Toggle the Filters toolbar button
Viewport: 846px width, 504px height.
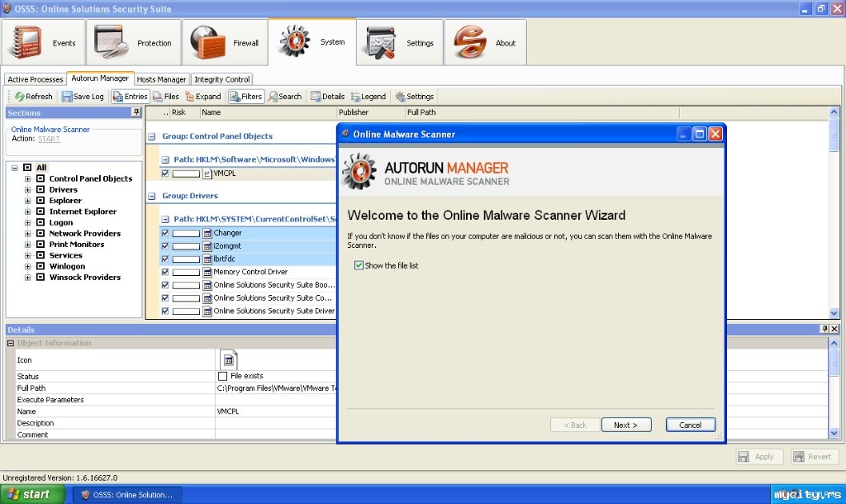point(246,96)
